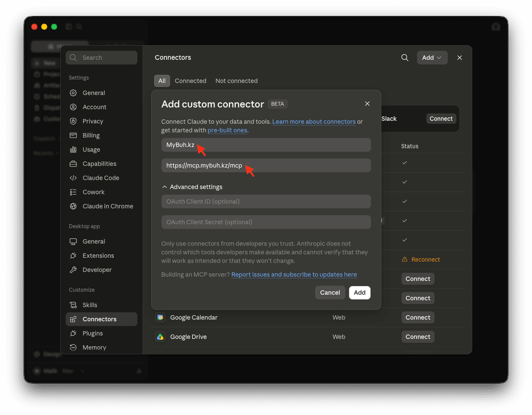Collapse the Advanced settings section
Image resolution: width=532 pixels, height=415 pixels.
192,187
